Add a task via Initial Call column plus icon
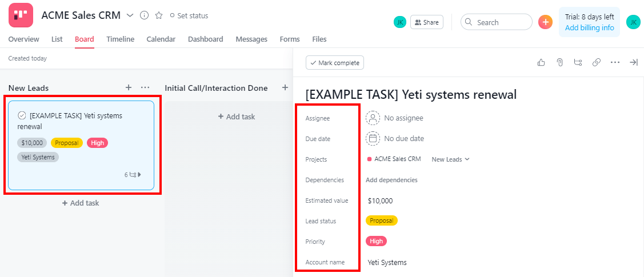Screen dimensions: 644x277 (x=285, y=87)
